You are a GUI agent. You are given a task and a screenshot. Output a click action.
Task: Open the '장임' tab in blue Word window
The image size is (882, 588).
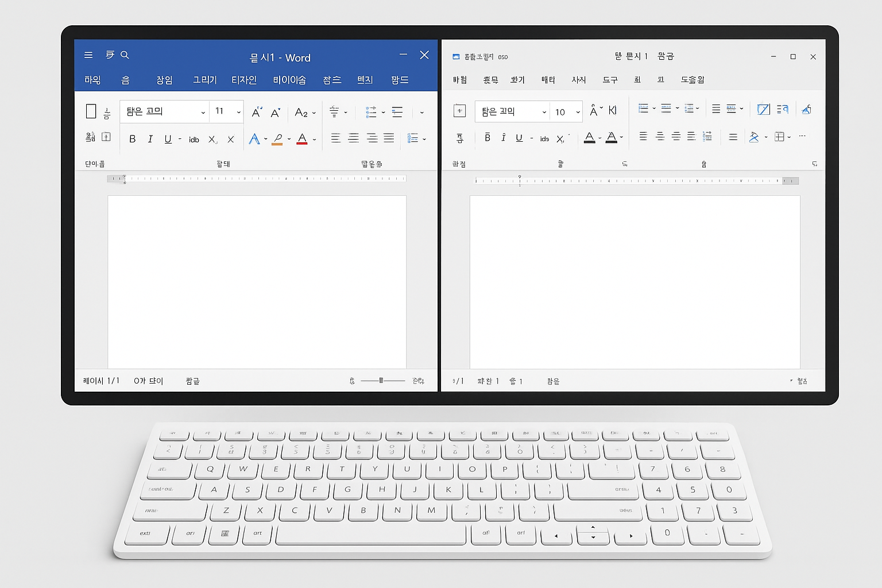(164, 80)
